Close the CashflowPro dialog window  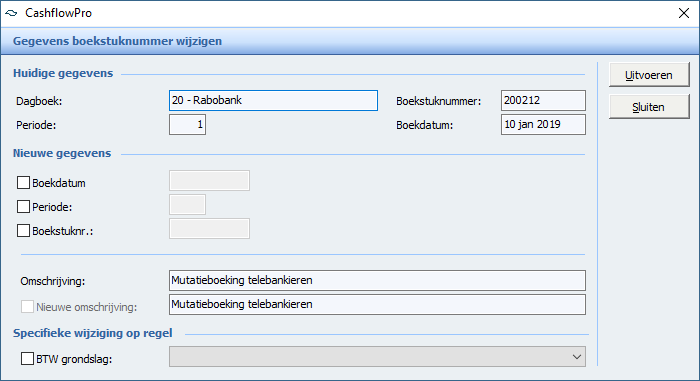coord(683,13)
